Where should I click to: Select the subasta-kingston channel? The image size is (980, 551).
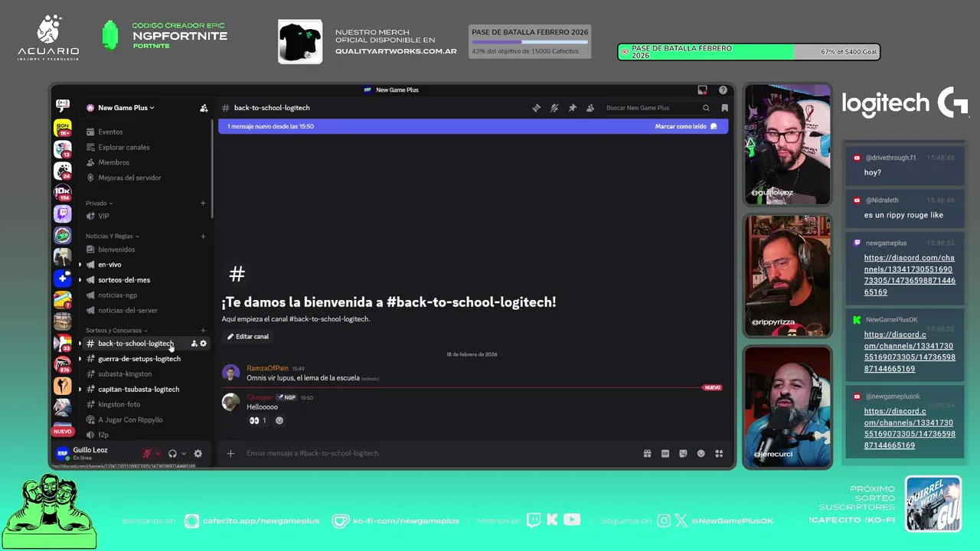point(145,374)
